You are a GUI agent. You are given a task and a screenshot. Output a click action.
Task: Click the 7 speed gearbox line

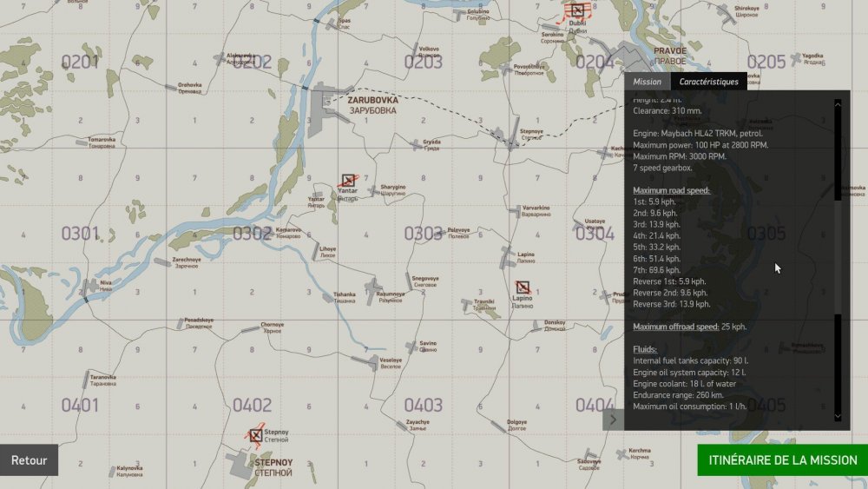coord(662,168)
